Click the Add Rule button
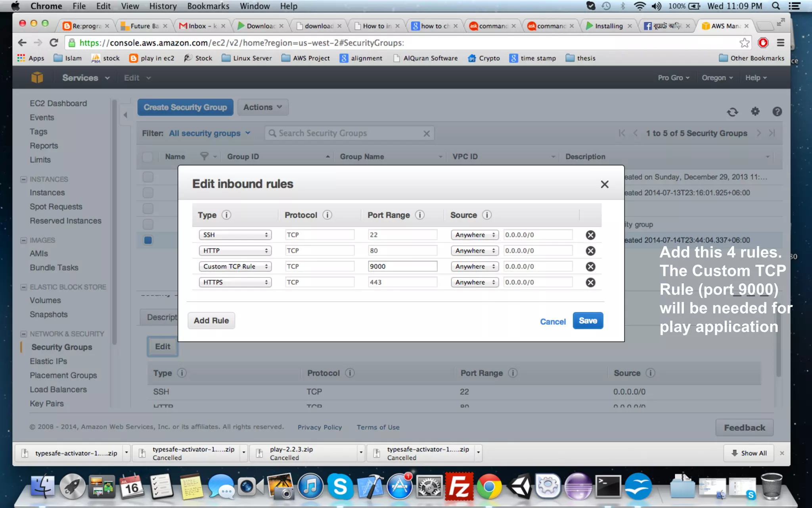Image resolution: width=812 pixels, height=508 pixels. click(211, 321)
